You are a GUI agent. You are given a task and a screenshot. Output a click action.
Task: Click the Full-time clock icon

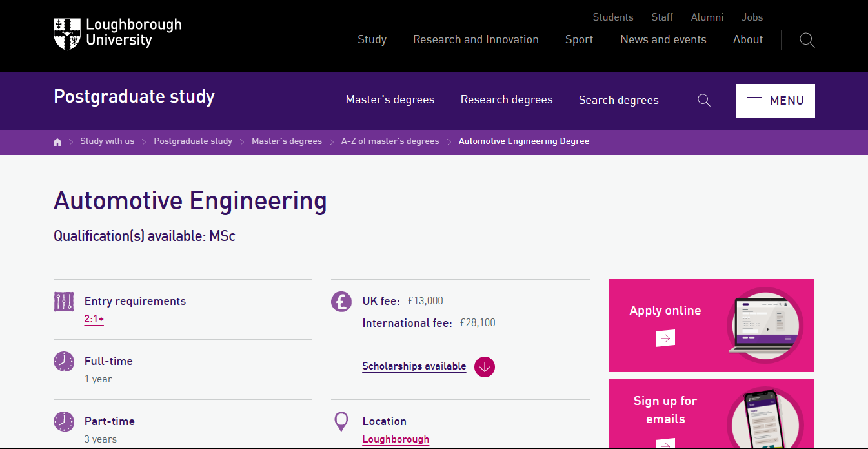[x=64, y=361]
